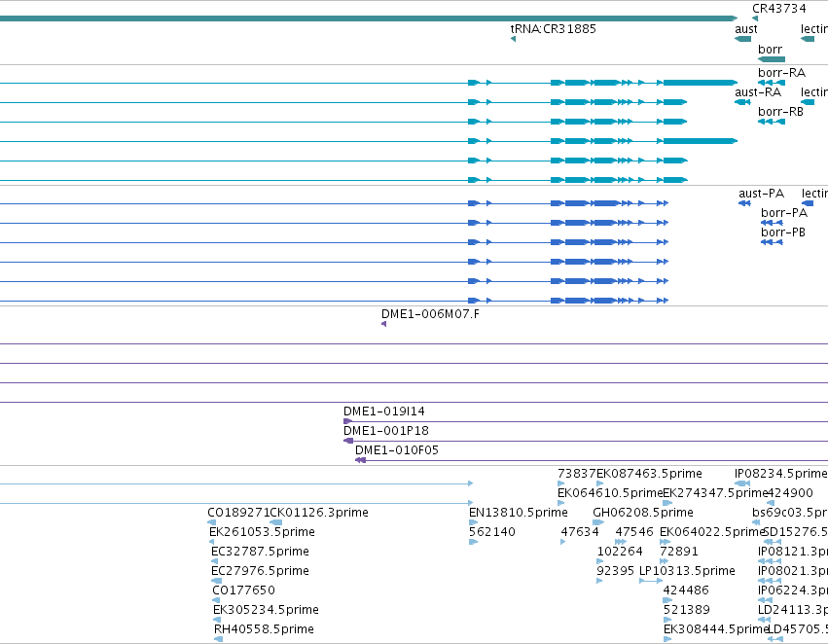Click the aust-RA transcript label
This screenshot has height=644, width=828.
[x=758, y=92]
